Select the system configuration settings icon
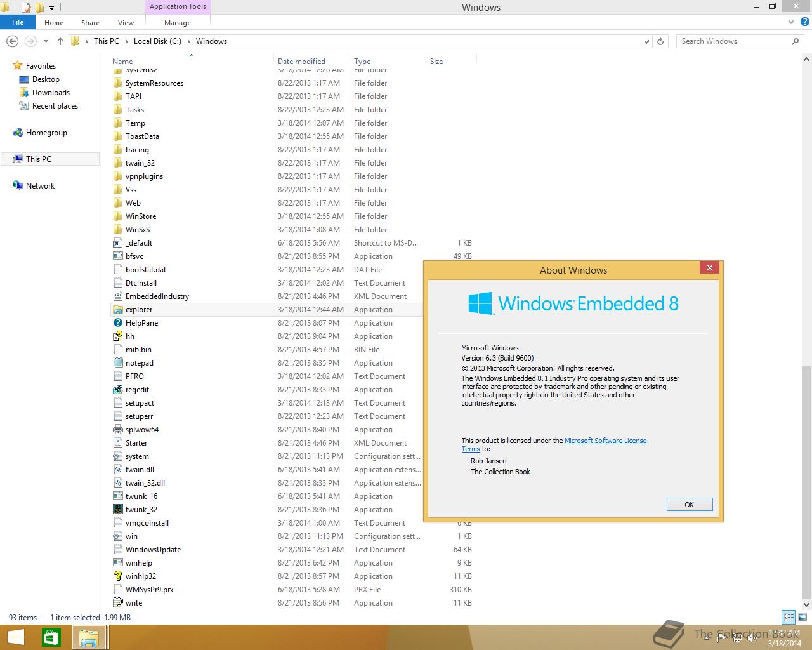812x650 pixels. coord(117,456)
